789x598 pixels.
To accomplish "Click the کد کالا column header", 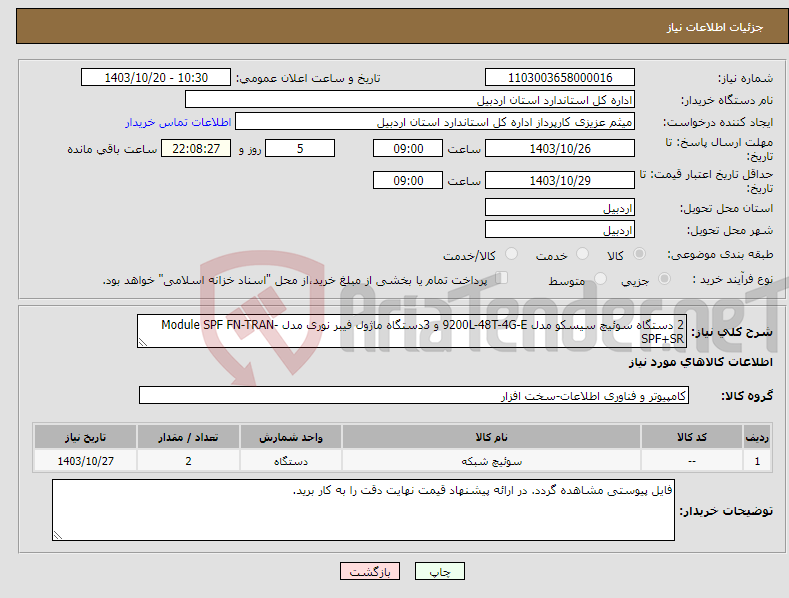I will (x=692, y=437).
